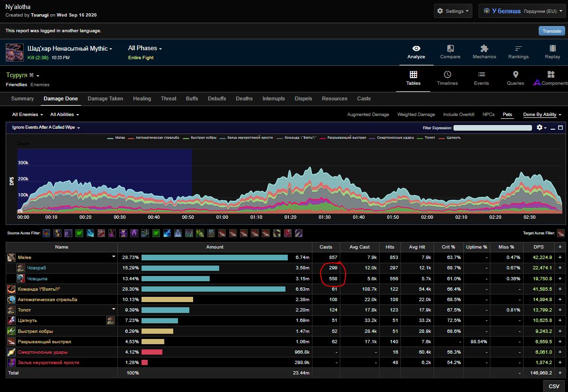Open the All Enemies dropdown
The width and height of the screenshot is (568, 392).
[x=27, y=115]
